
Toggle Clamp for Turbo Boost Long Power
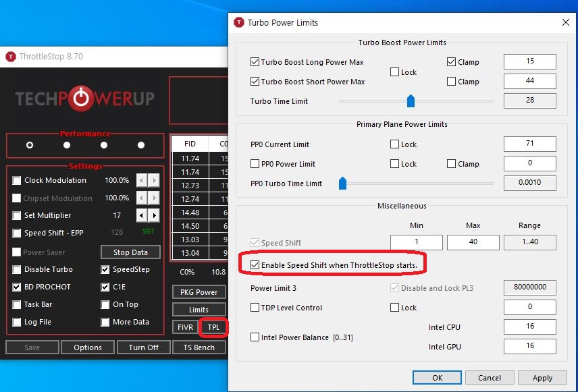[451, 62]
